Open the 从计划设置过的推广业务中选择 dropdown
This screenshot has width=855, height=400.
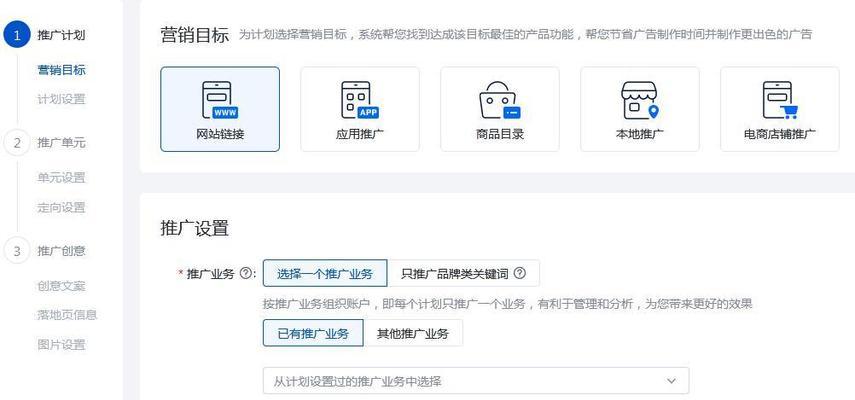[x=476, y=381]
